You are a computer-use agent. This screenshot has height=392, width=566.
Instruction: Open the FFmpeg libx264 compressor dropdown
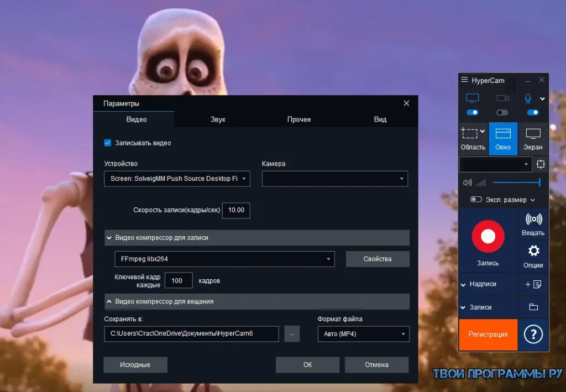tap(224, 259)
